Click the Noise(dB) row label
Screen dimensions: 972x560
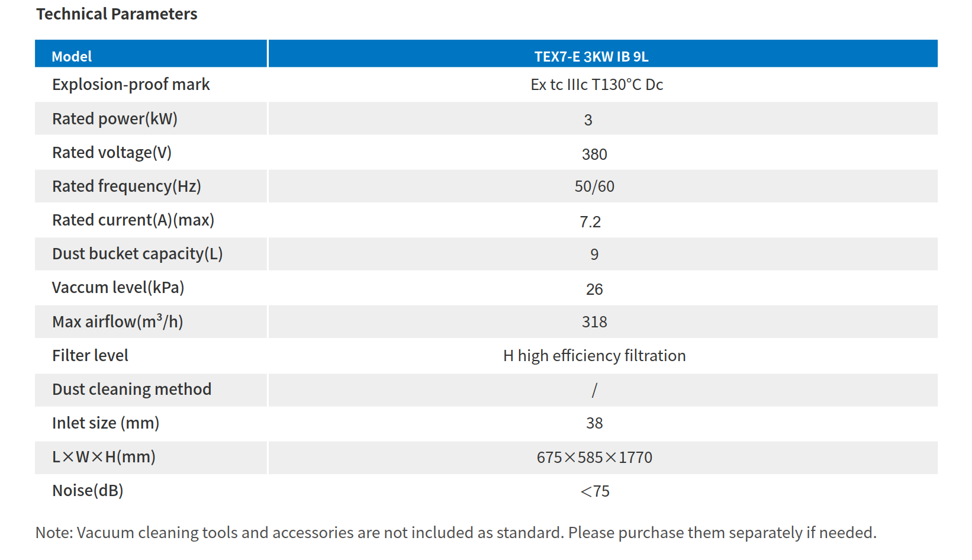(x=88, y=491)
